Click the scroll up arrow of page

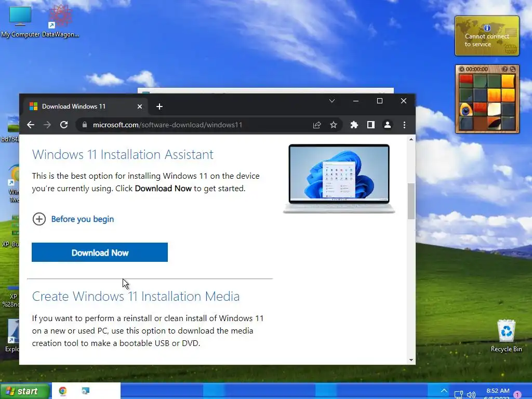tap(411, 139)
